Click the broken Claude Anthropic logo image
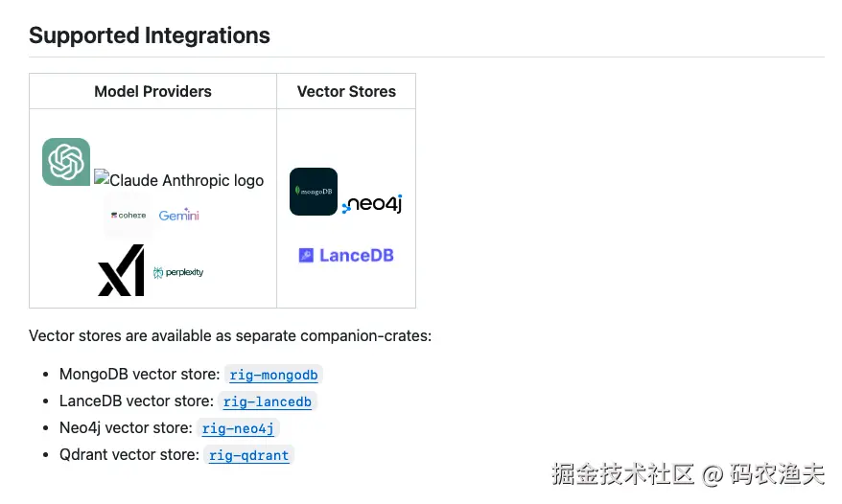The width and height of the screenshot is (842, 504). 179,179
